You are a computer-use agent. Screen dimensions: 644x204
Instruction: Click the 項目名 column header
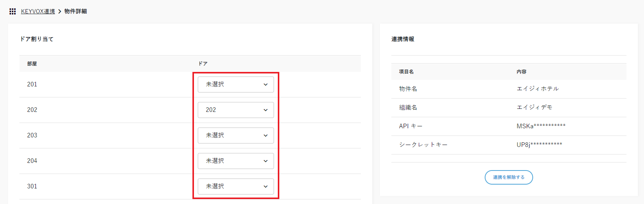406,72
